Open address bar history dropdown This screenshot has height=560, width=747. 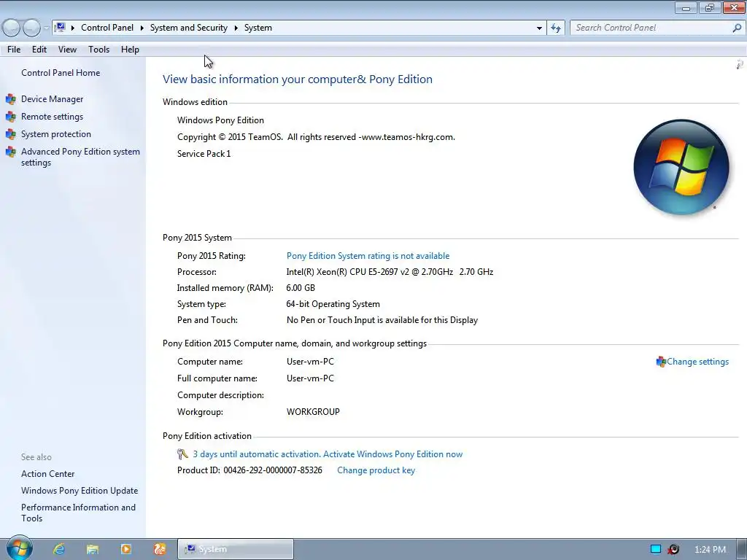pyautogui.click(x=539, y=28)
